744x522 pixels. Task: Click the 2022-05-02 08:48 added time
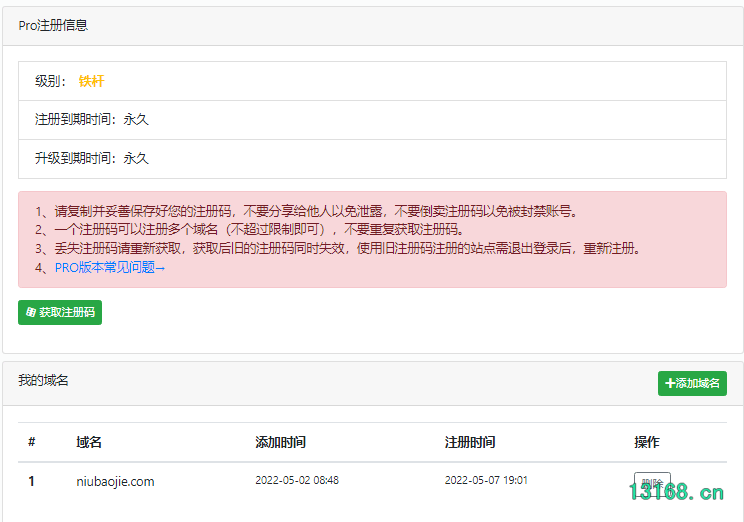click(297, 480)
